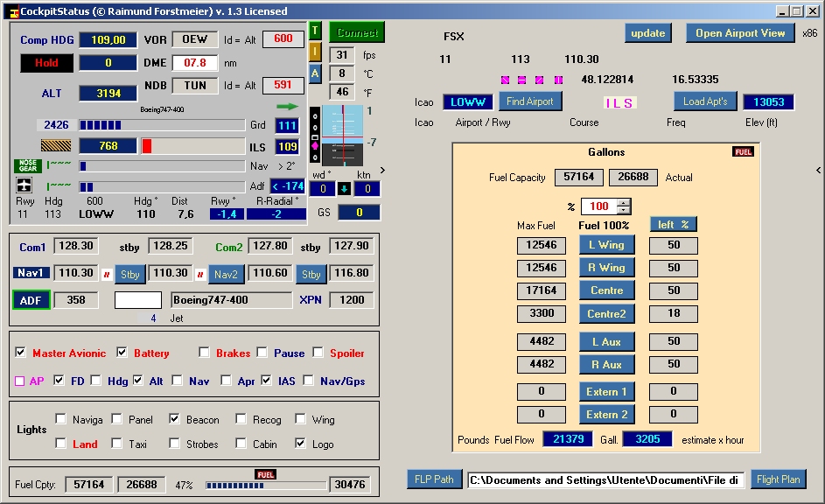Image resolution: width=825 pixels, height=504 pixels.
Task: Click the Connect button
Action: point(357,32)
